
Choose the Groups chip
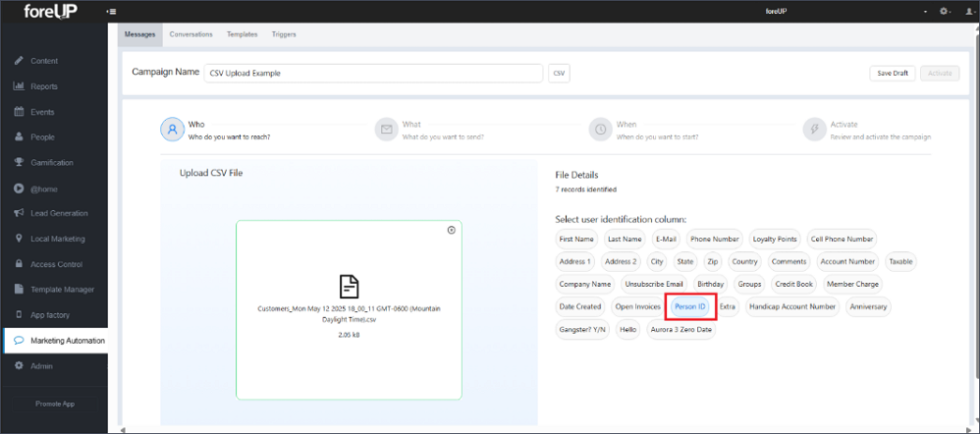coord(750,284)
